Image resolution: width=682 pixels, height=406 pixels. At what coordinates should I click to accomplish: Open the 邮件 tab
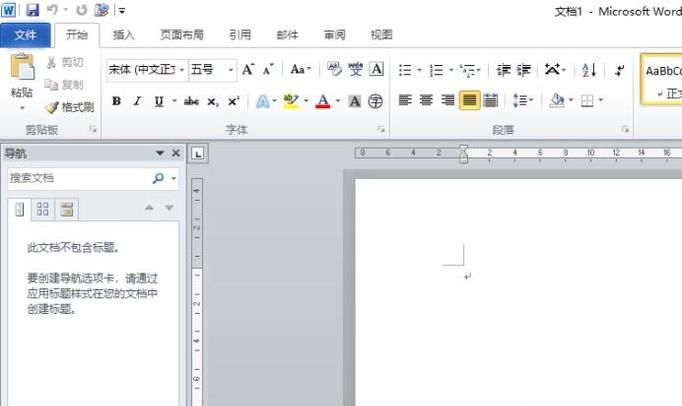(x=287, y=35)
